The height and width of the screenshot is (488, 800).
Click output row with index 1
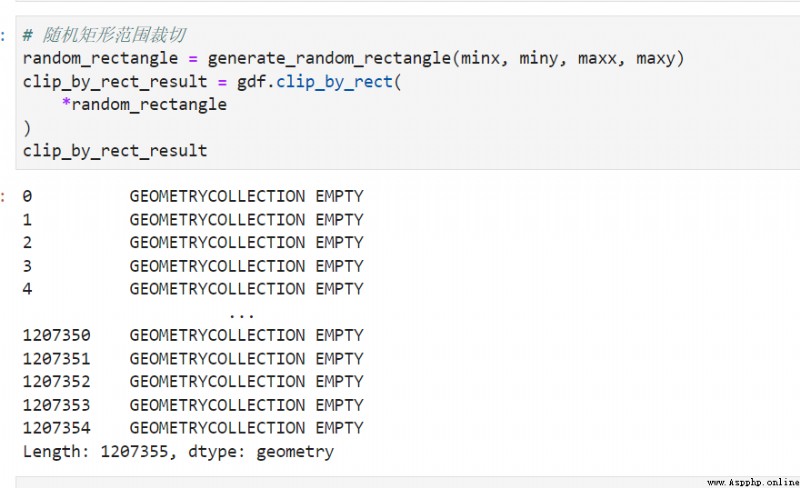(x=193, y=219)
